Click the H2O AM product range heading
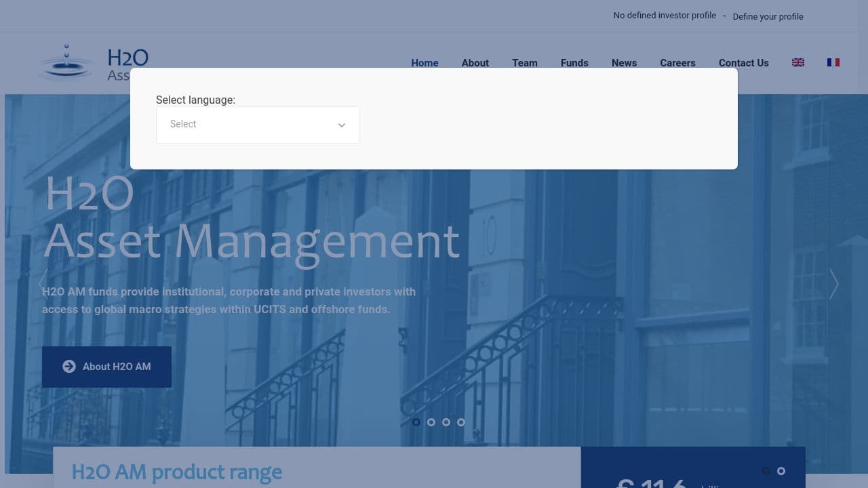 (177, 472)
